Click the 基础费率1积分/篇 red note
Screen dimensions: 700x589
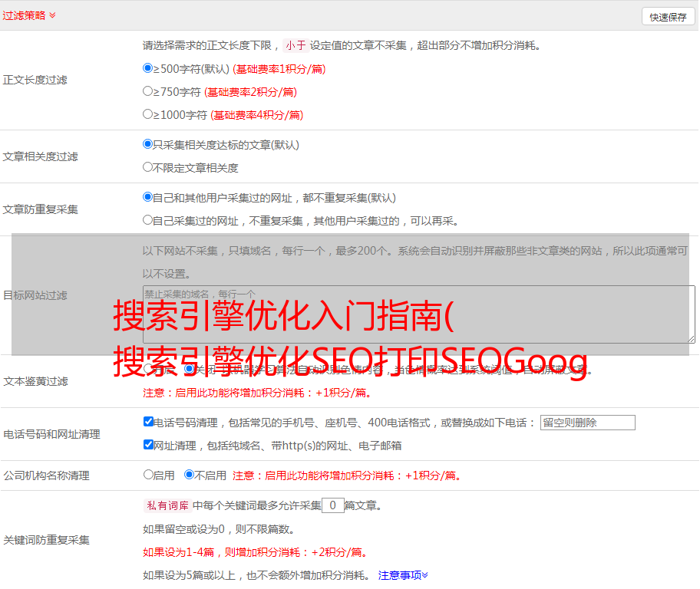click(x=279, y=69)
